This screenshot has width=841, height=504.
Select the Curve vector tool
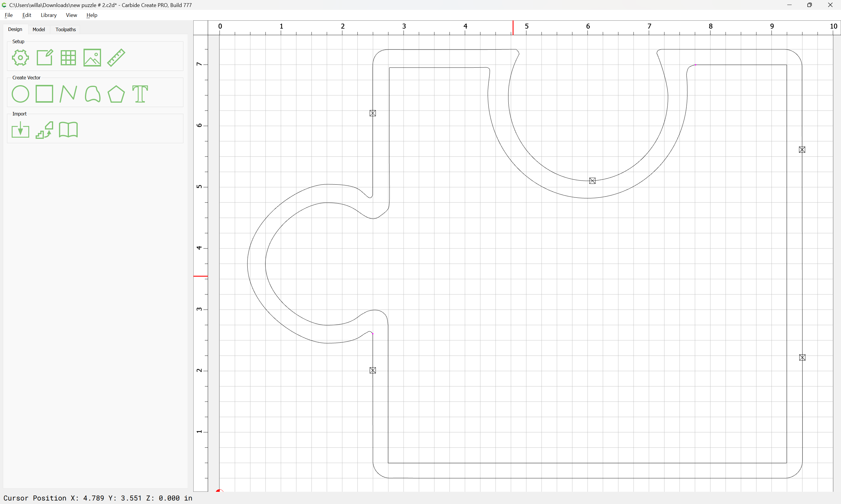pos(93,94)
